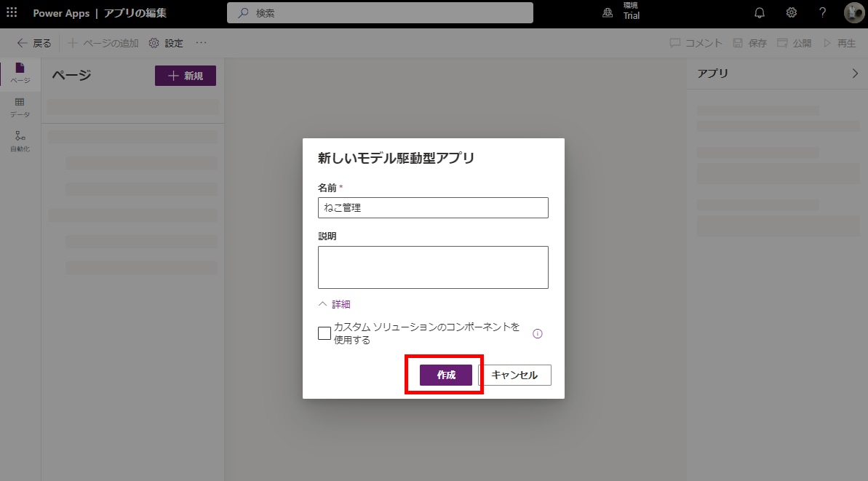Click ページの追加 in command bar
Image resolution: width=868 pixels, height=481 pixels.
pyautogui.click(x=103, y=43)
